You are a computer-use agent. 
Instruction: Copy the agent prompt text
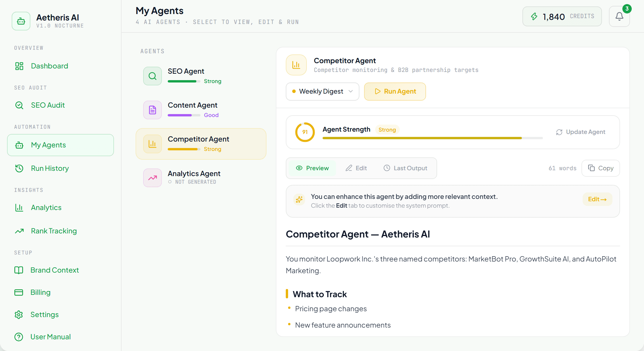click(601, 168)
